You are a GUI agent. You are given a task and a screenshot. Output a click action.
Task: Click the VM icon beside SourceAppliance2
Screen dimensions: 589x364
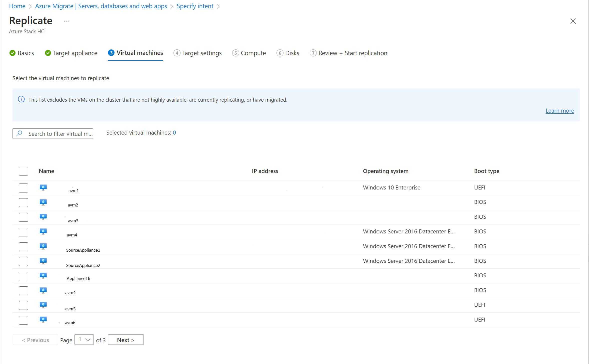[x=43, y=261]
